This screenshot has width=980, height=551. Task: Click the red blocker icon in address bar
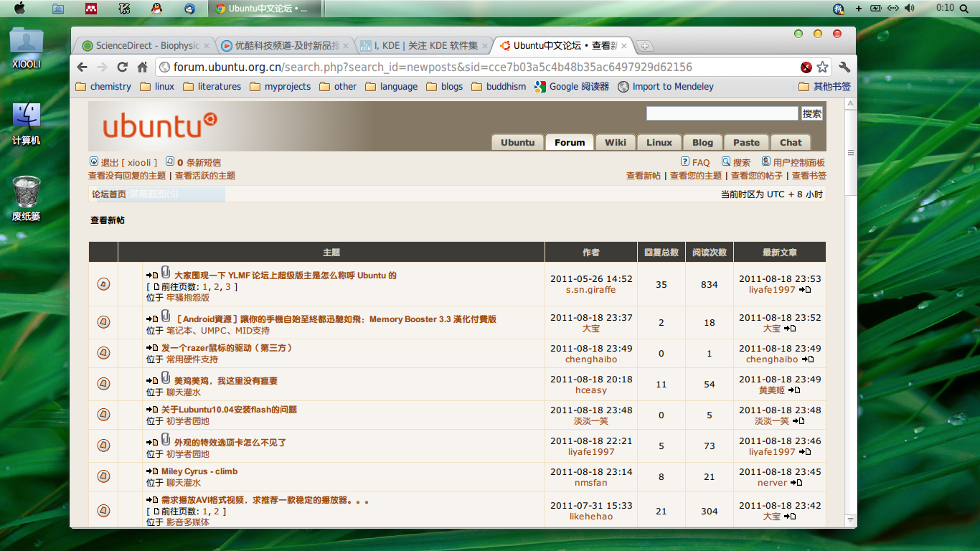pos(806,67)
